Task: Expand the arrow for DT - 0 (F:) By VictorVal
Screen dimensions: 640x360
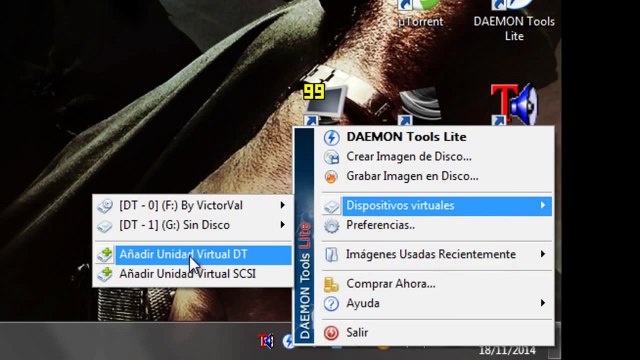Action: 282,205
